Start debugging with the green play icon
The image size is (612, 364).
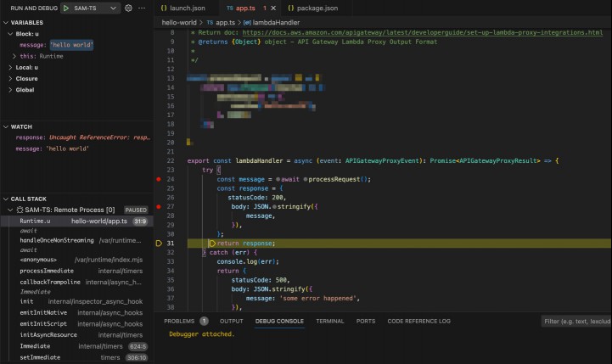[x=66, y=8]
